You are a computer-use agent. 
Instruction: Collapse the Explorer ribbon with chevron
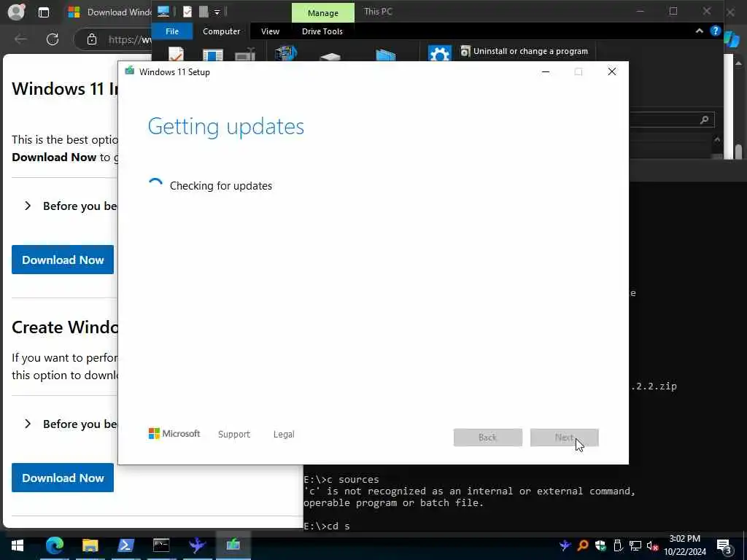[700, 31]
